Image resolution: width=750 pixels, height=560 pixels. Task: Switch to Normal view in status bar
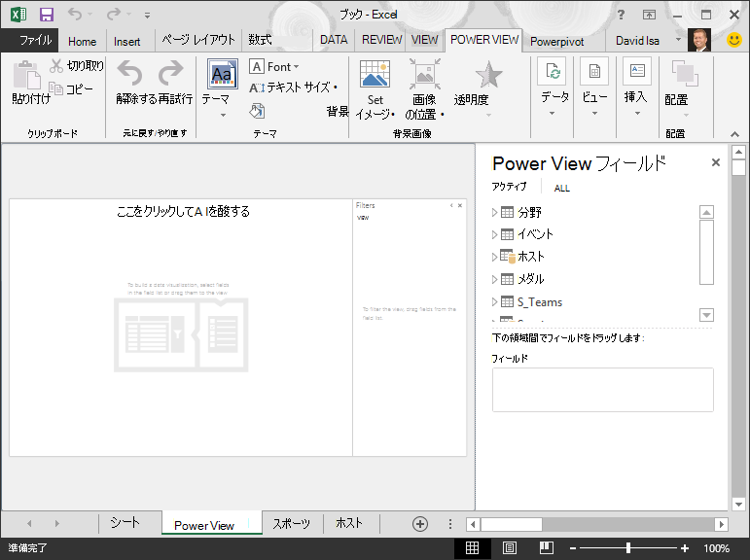pyautogui.click(x=472, y=548)
